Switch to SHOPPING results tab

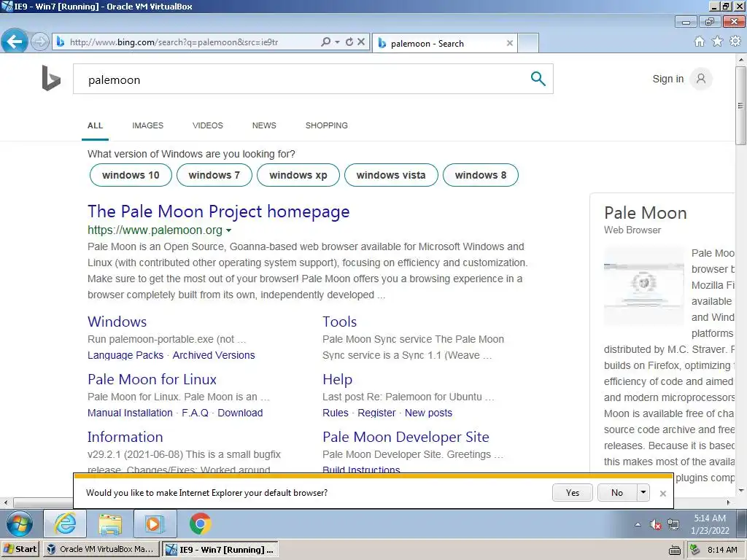click(x=326, y=125)
